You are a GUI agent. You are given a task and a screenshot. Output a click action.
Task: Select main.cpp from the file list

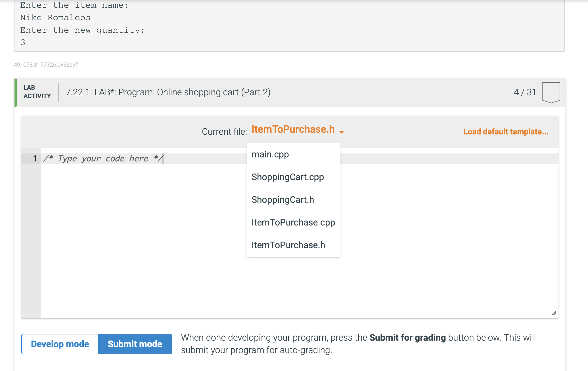270,154
